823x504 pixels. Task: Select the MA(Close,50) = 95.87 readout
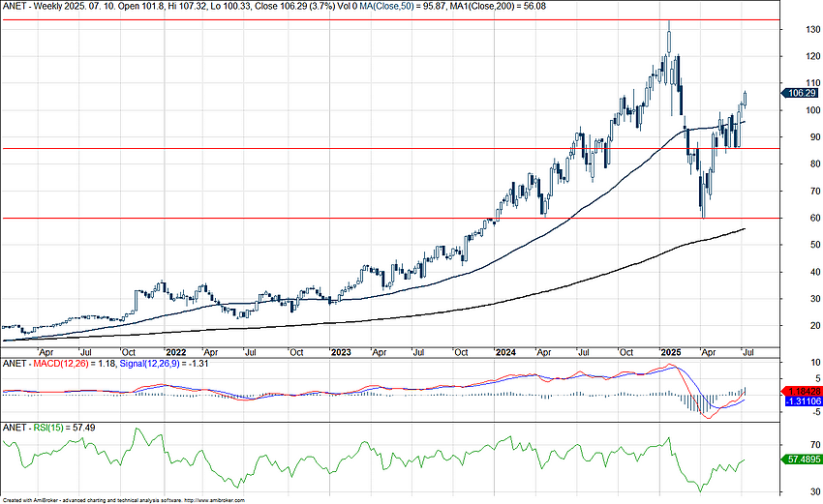pyautogui.click(x=404, y=7)
